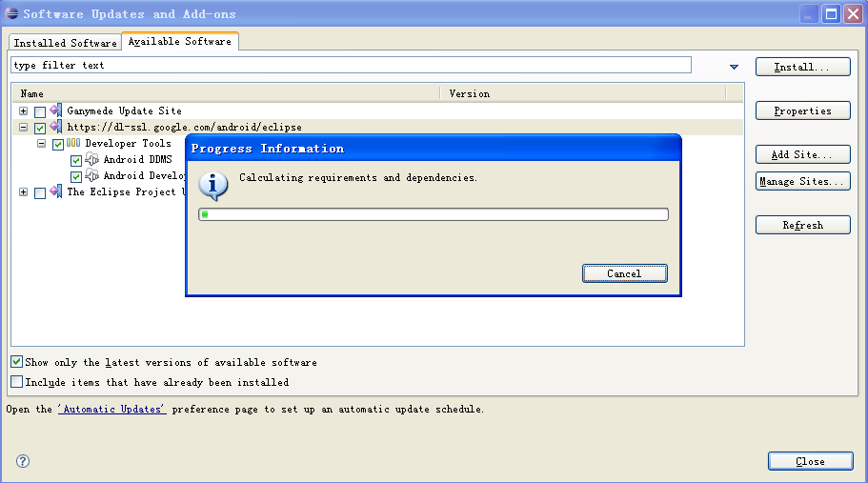
Task: Select the https://dl-ssl.google.com/android/eclipse row text
Action: click(184, 127)
